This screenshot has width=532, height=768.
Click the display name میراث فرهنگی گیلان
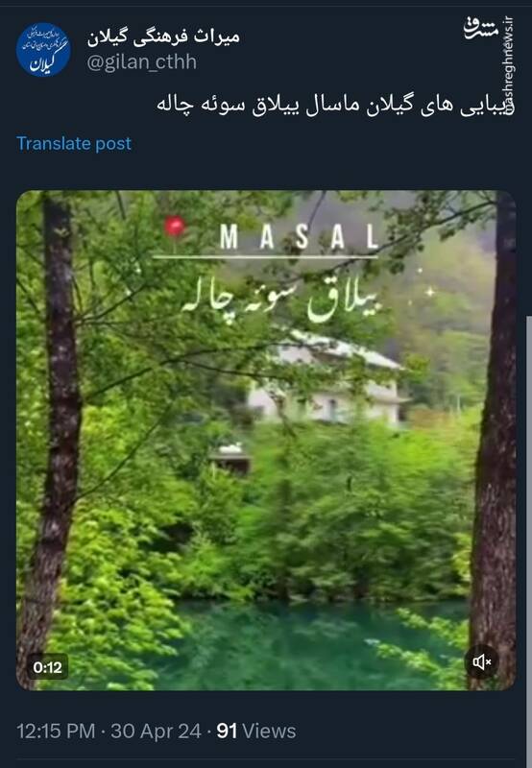pos(163,36)
